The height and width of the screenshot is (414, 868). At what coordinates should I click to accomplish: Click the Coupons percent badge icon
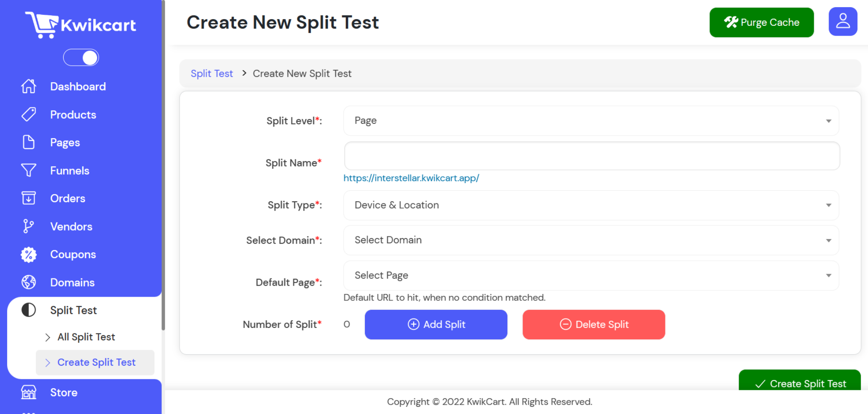pyautogui.click(x=28, y=254)
